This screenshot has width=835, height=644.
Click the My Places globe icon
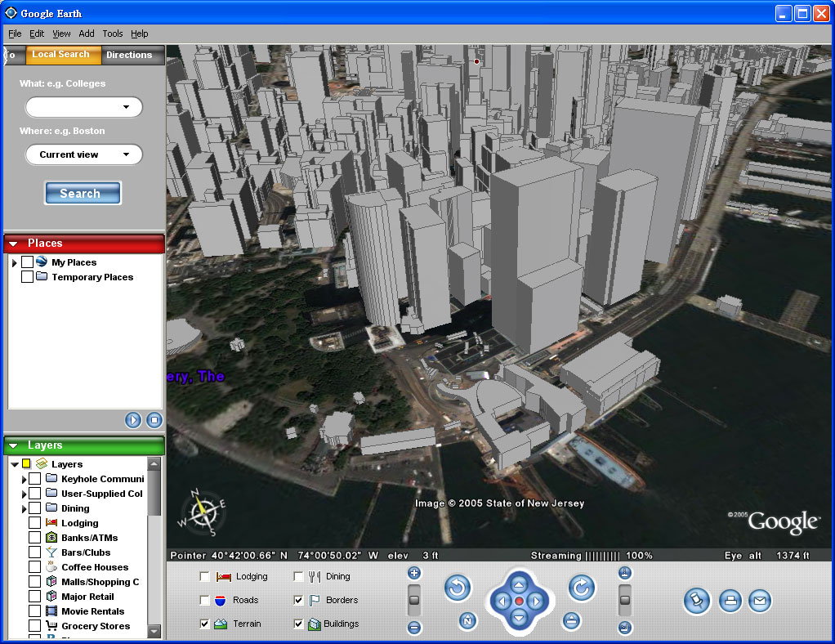42,262
